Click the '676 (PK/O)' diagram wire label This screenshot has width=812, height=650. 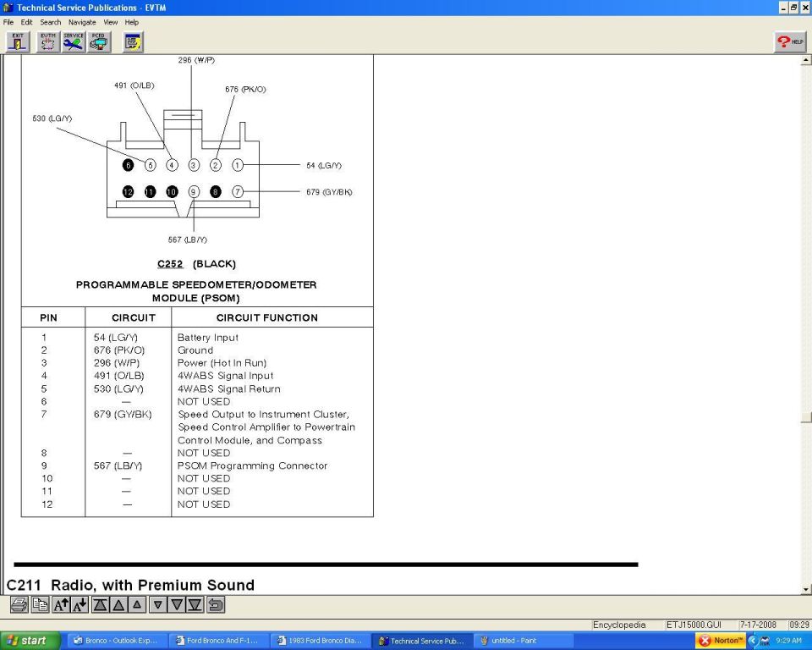point(245,89)
